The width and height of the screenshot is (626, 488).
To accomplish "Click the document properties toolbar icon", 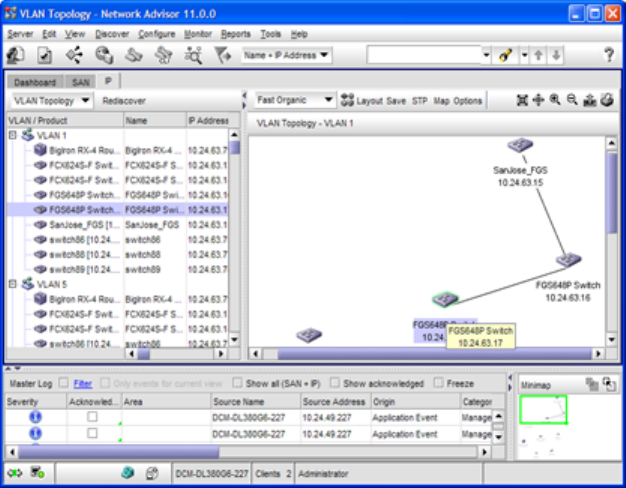I will (x=44, y=55).
